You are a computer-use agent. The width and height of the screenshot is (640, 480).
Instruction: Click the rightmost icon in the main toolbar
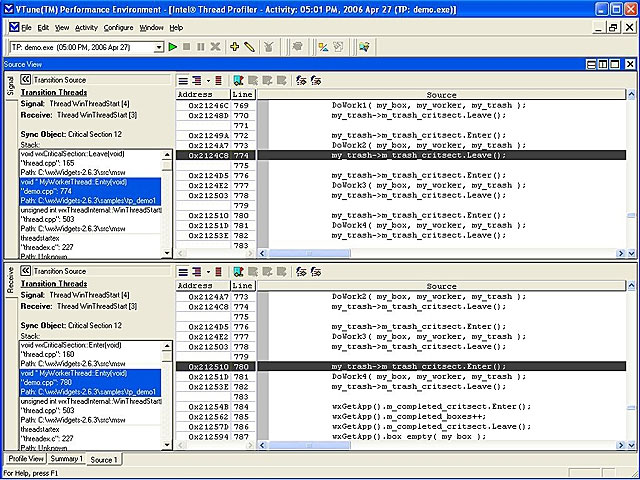[x=365, y=46]
